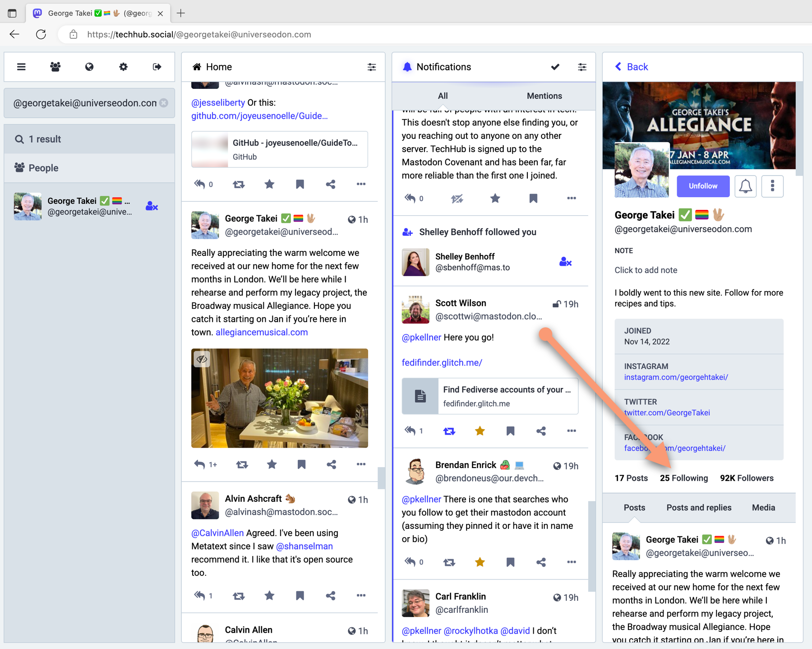This screenshot has height=649, width=812.
Task: Open Notifications column settings sliders icon
Action: tap(582, 67)
